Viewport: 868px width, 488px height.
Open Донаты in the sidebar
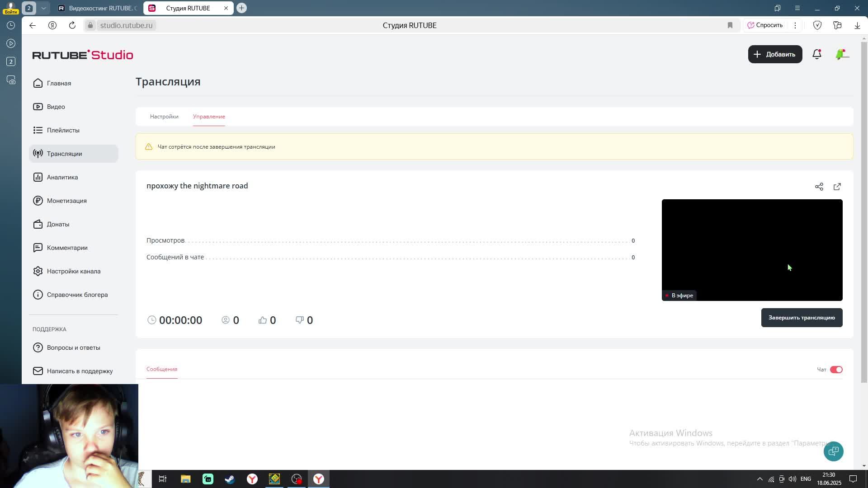[58, 224]
